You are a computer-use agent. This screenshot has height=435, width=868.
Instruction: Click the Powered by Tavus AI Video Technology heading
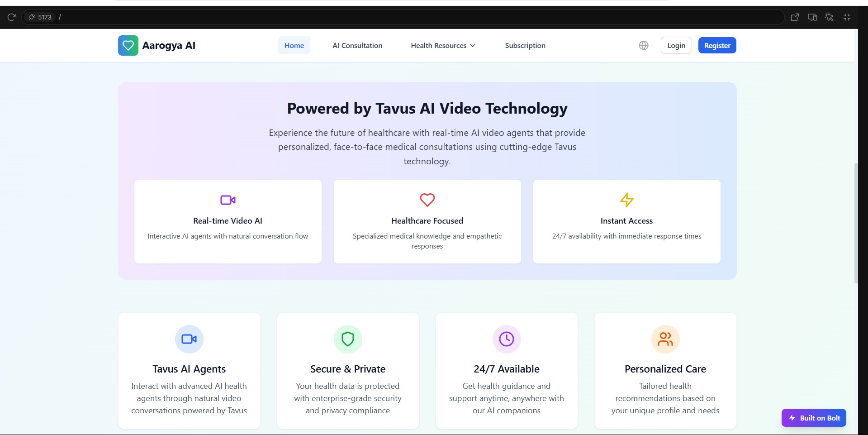click(427, 109)
